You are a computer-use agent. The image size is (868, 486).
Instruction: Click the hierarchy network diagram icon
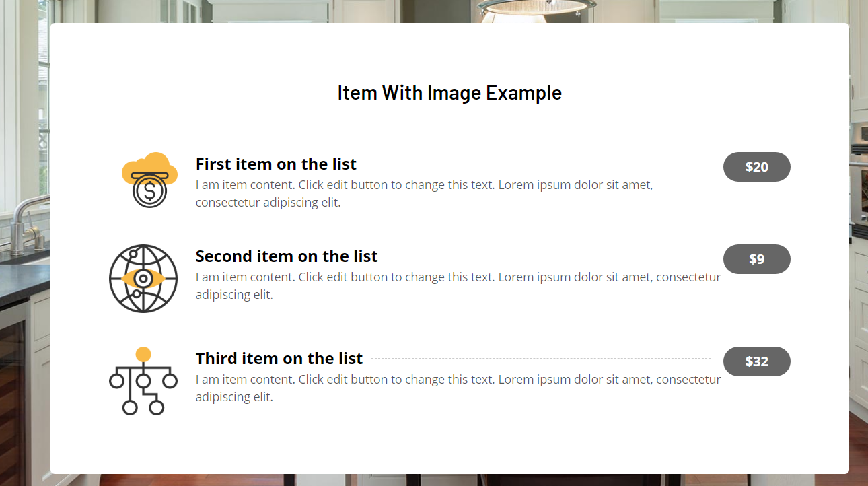pyautogui.click(x=143, y=380)
